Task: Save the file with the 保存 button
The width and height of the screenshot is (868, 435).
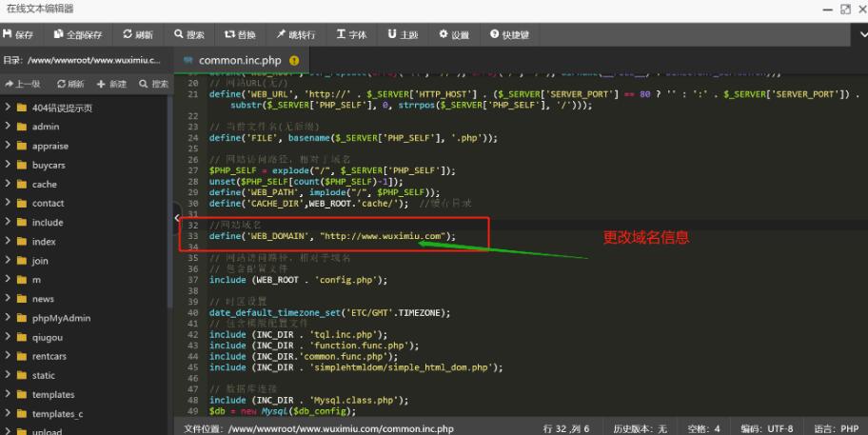Action: point(18,34)
